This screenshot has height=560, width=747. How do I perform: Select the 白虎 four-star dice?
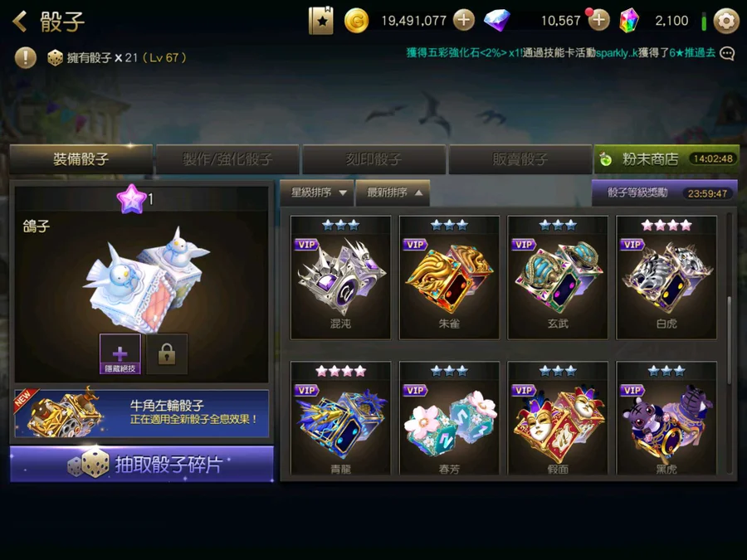coord(666,278)
